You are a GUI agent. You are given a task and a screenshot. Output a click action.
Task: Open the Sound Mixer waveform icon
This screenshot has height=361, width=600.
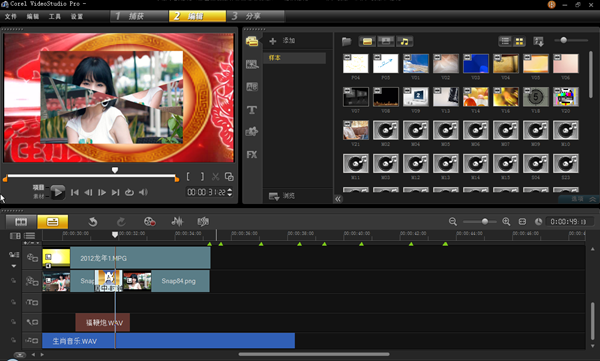tap(177, 221)
